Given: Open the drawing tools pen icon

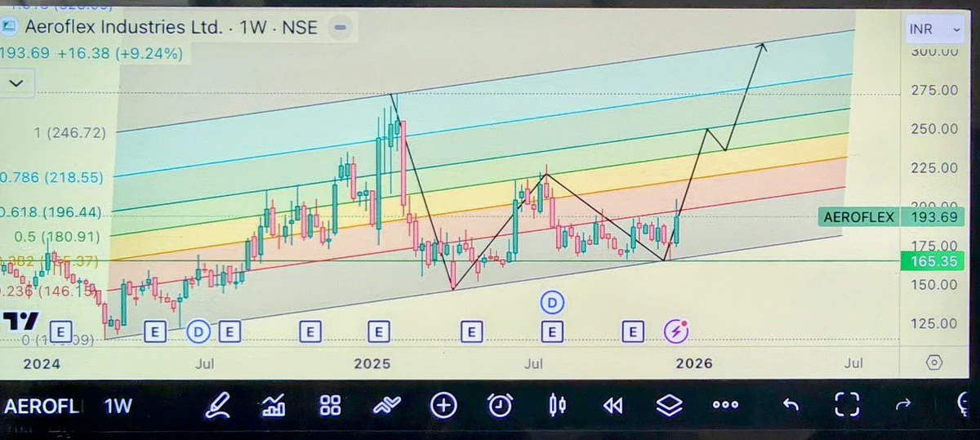Looking at the screenshot, I should [x=218, y=406].
